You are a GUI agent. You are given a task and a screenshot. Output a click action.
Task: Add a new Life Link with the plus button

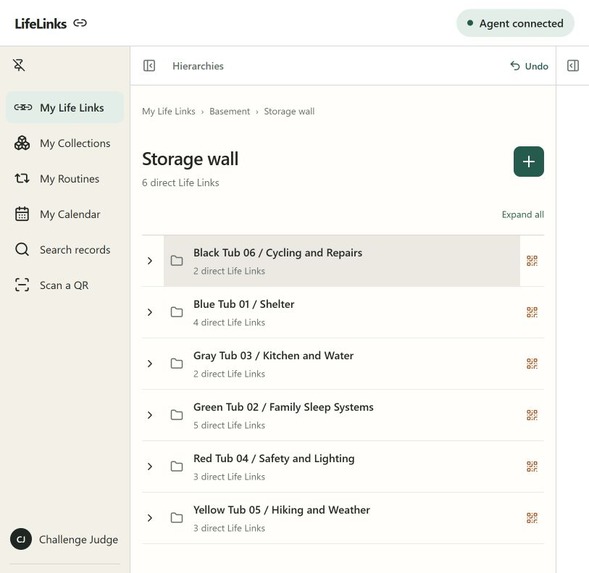coord(529,162)
